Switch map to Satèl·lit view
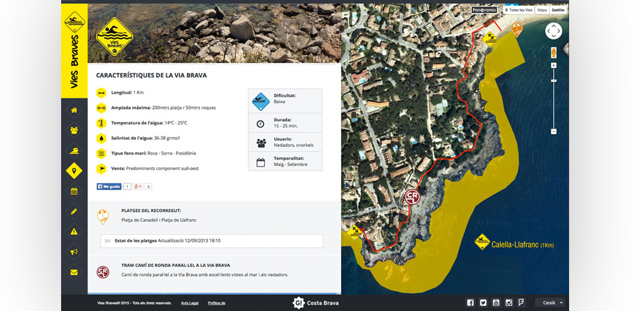Screen dimensions: 644x311 (x=558, y=10)
